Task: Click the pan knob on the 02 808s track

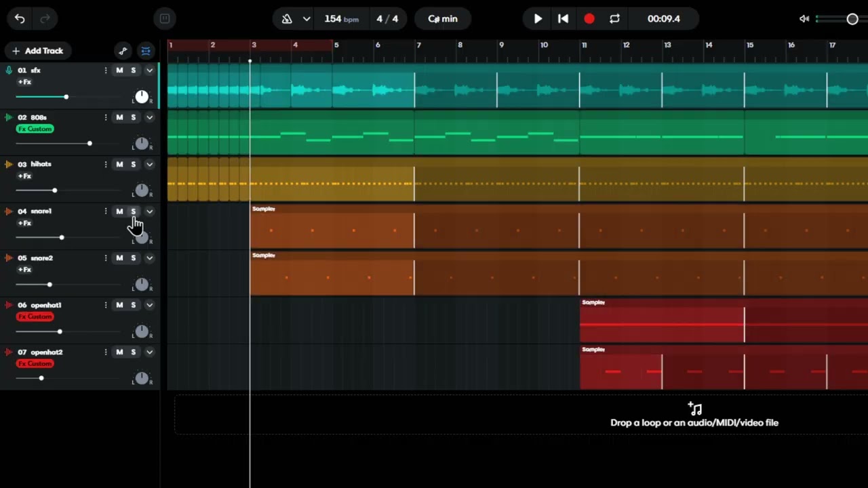Action: coord(142,144)
